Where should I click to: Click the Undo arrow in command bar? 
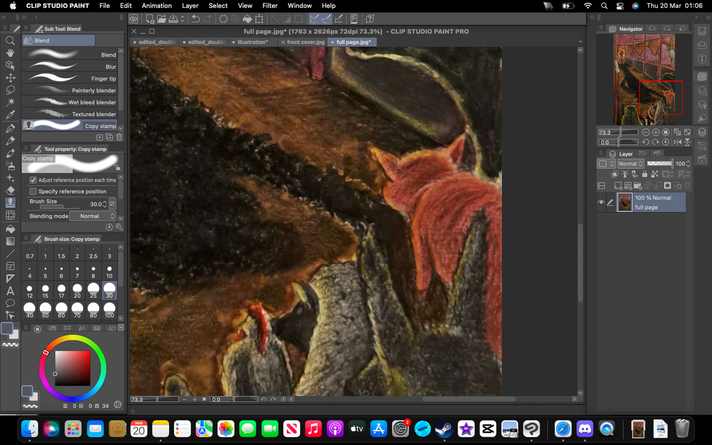point(196,19)
